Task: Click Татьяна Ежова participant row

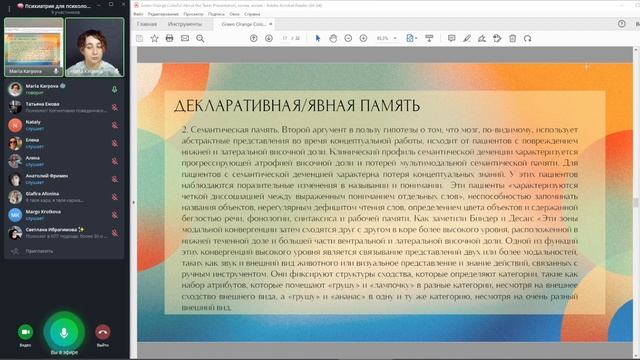Action: (x=64, y=107)
